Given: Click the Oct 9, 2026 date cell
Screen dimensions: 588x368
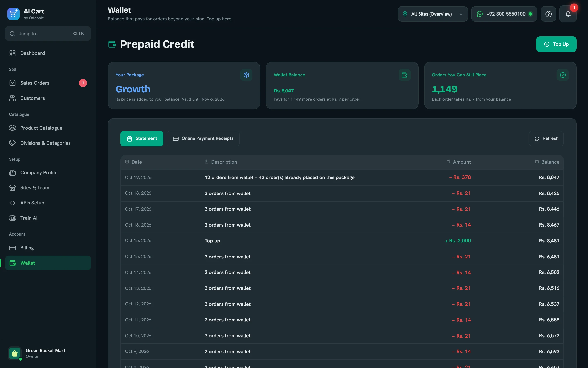Looking at the screenshot, I should [137, 351].
